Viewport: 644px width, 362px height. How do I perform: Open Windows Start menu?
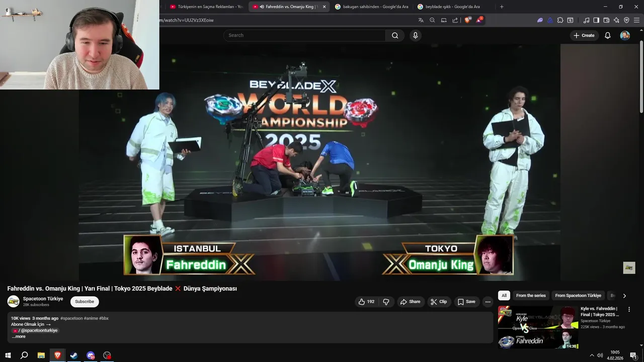click(8, 355)
